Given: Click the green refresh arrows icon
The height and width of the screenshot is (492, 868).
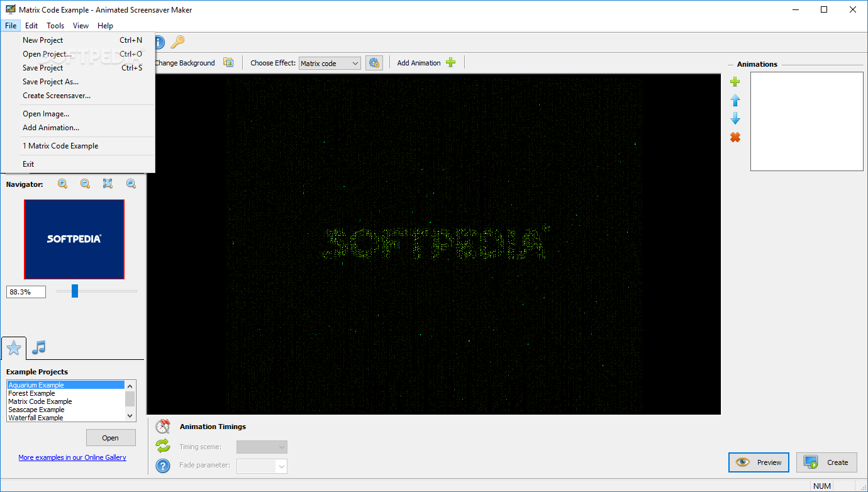Looking at the screenshot, I should pyautogui.click(x=163, y=446).
